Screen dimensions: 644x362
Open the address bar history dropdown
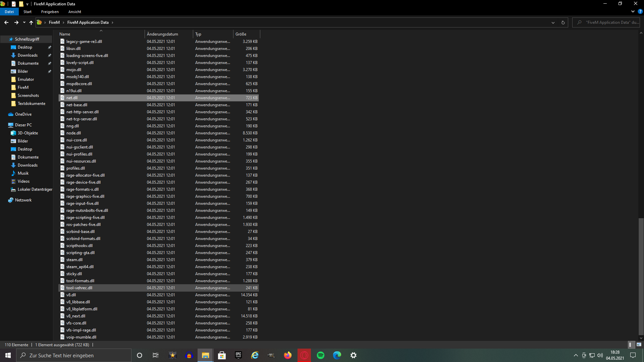(552, 22)
